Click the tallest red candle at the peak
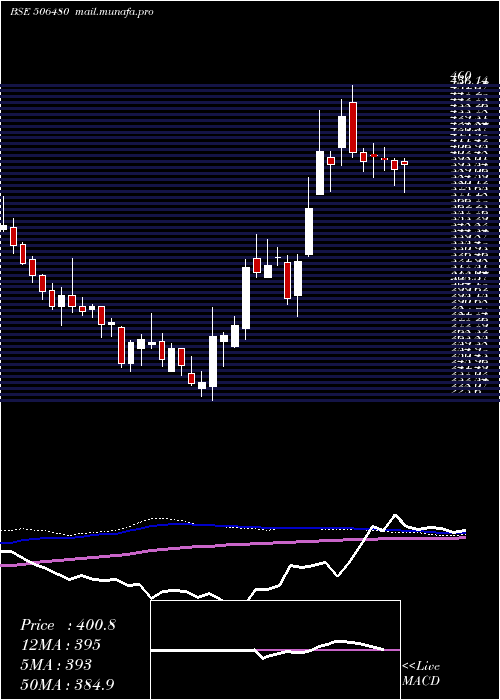The height and width of the screenshot is (700, 500). [x=353, y=127]
